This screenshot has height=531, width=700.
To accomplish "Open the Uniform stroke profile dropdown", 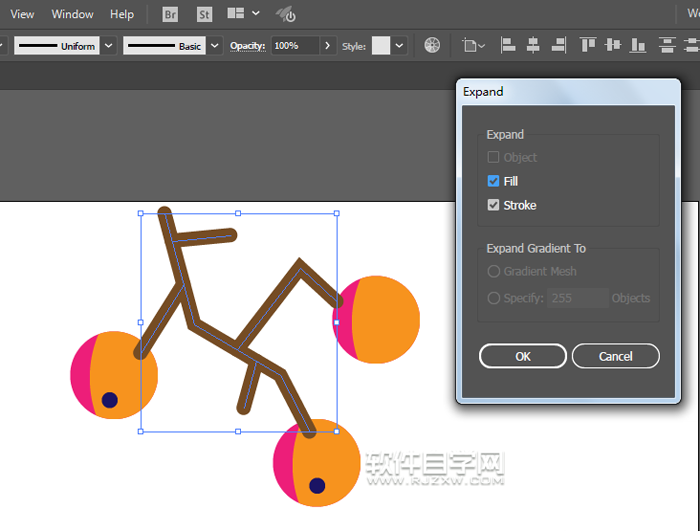I will pos(109,46).
